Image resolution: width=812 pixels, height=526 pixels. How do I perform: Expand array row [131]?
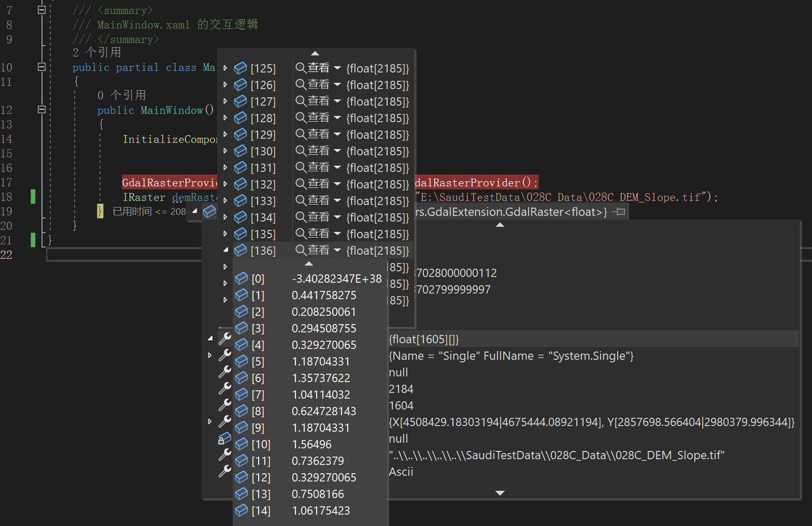click(225, 167)
